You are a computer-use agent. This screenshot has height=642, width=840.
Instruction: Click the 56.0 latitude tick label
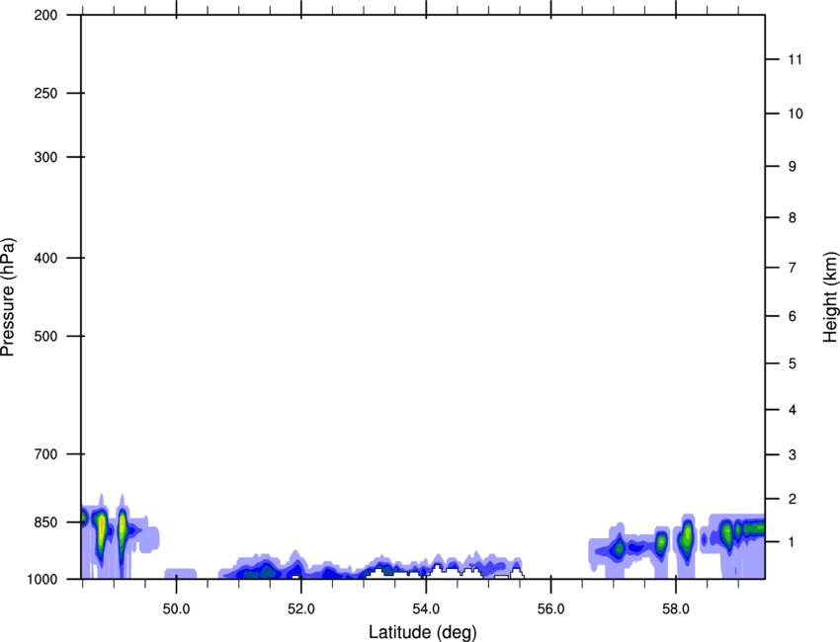point(550,609)
